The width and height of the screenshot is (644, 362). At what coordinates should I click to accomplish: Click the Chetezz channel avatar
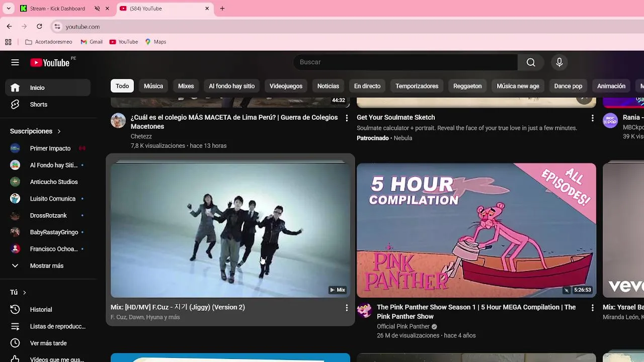[118, 121]
